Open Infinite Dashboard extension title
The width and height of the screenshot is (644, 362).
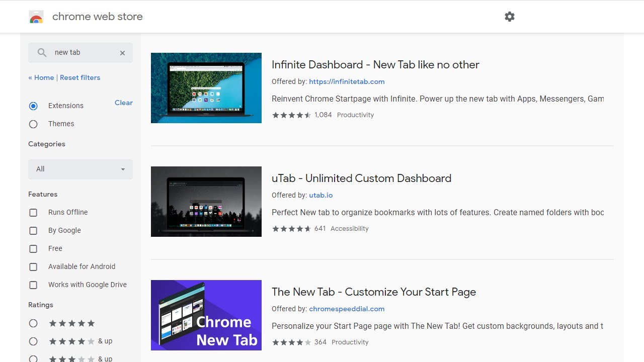[375, 65]
